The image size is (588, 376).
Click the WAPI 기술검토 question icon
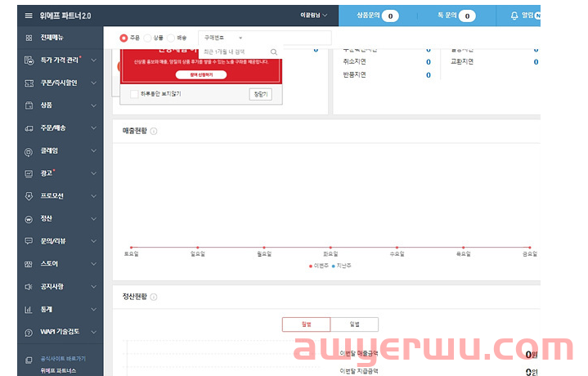point(29,333)
